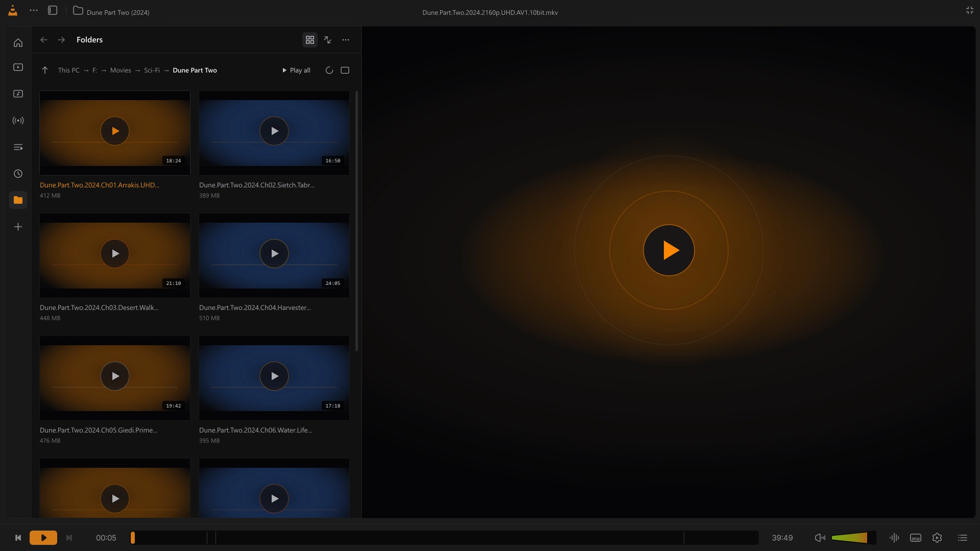Adjust the volume slider
980x551 pixels.
point(853,538)
